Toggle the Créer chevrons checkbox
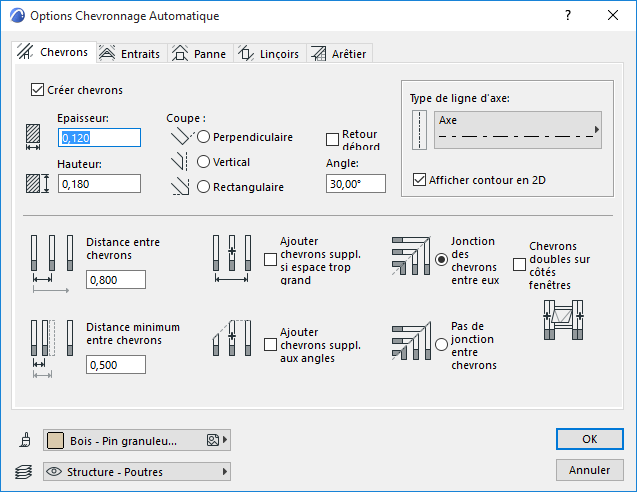 pyautogui.click(x=38, y=90)
